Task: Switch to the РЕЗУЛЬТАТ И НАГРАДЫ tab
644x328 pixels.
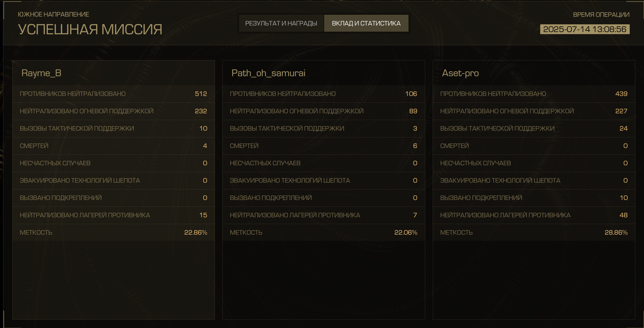Action: pos(281,23)
